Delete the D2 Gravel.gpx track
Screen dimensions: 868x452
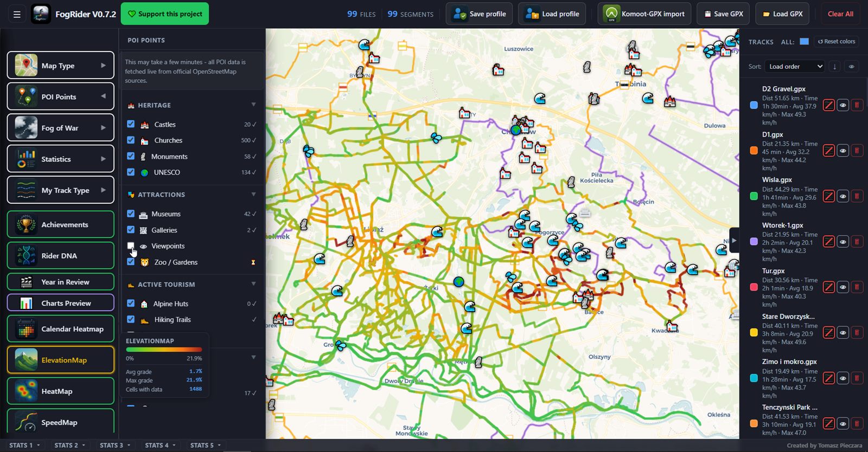click(857, 105)
